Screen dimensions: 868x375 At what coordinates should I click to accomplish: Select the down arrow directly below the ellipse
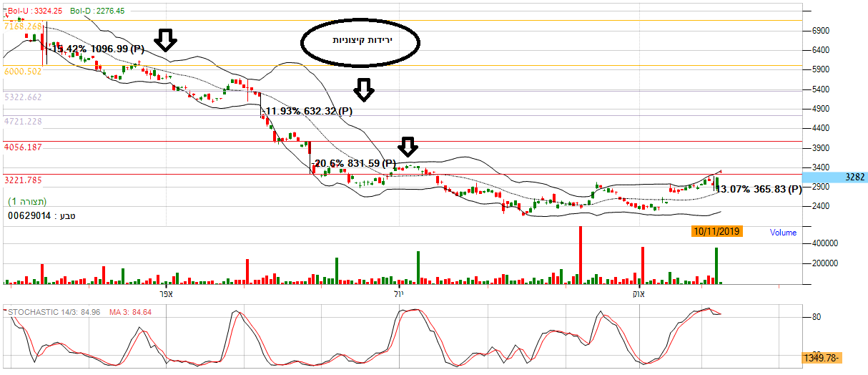pos(364,89)
